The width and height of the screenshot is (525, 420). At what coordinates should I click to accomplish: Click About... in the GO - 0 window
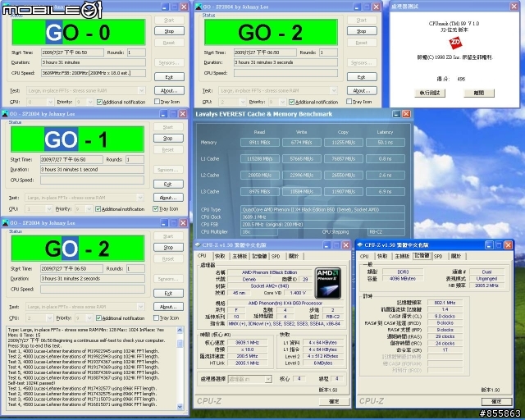click(x=169, y=91)
